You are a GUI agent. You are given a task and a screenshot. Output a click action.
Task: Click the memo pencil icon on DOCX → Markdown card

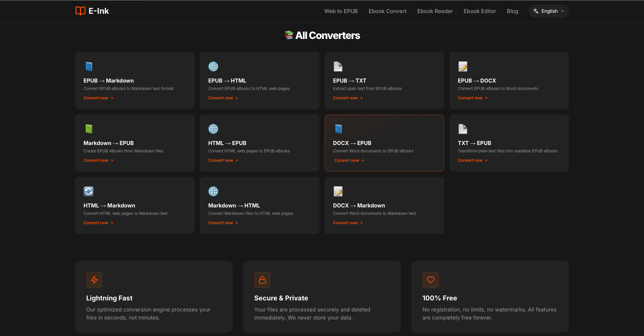click(x=338, y=191)
